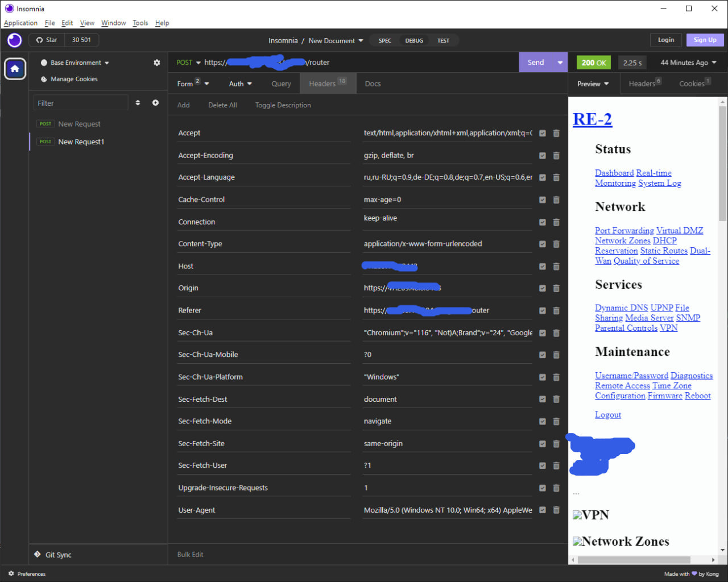728x582 pixels.
Task: Delete the Accept-Encoding header trash icon
Action: [x=556, y=155]
